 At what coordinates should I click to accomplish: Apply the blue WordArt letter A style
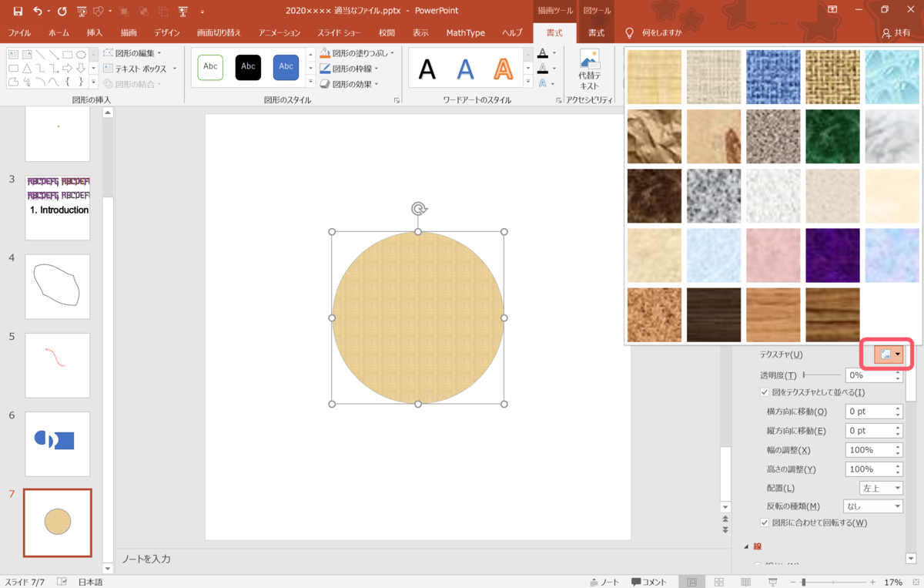[465, 69]
